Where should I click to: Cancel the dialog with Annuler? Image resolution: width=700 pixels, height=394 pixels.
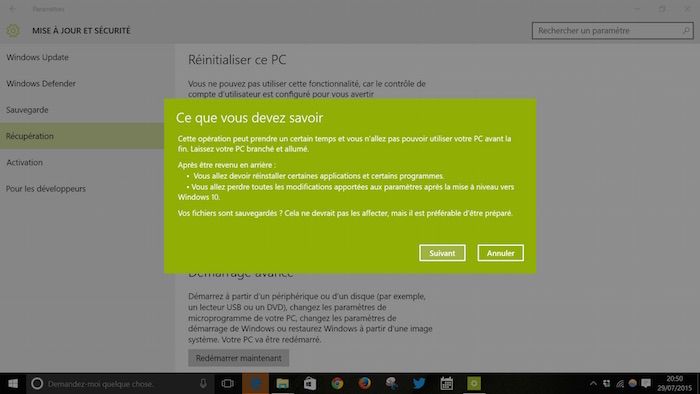[500, 253]
